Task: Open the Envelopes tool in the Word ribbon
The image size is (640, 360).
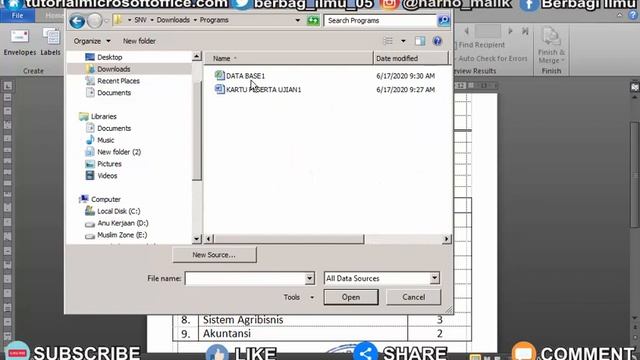Action: (x=20, y=42)
